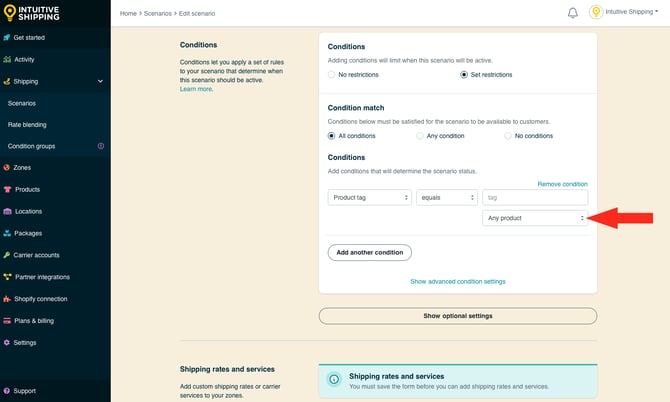
Task: Click the Packages box icon
Action: (7, 233)
